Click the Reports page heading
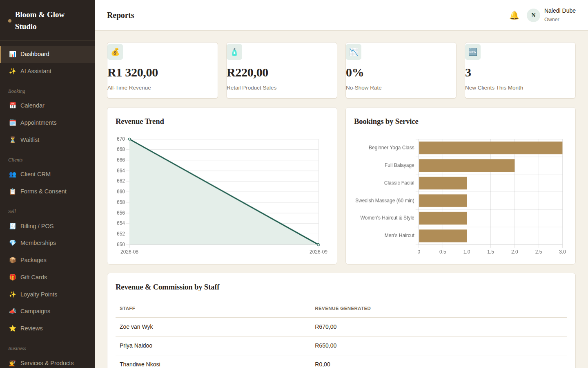Image resolution: width=588 pixels, height=368 pixels. 120,15
